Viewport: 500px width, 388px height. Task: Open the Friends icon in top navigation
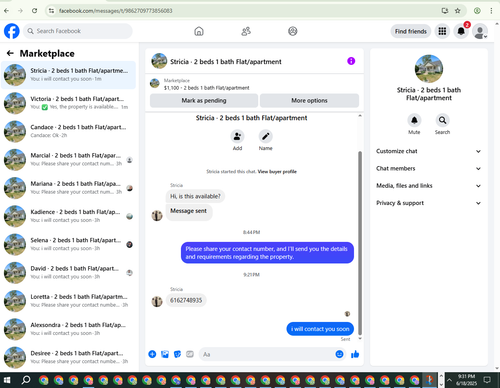click(246, 31)
